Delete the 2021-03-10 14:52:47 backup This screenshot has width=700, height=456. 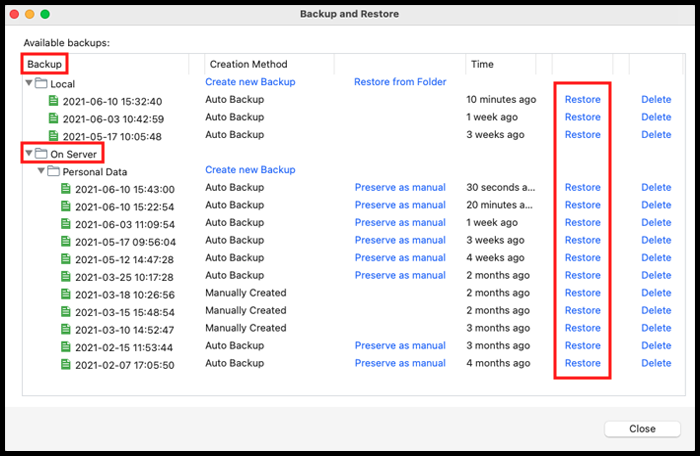pos(656,328)
